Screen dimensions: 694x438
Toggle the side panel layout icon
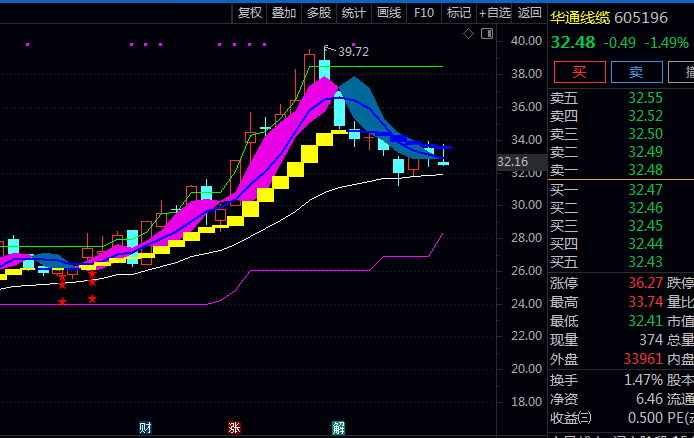click(486, 33)
